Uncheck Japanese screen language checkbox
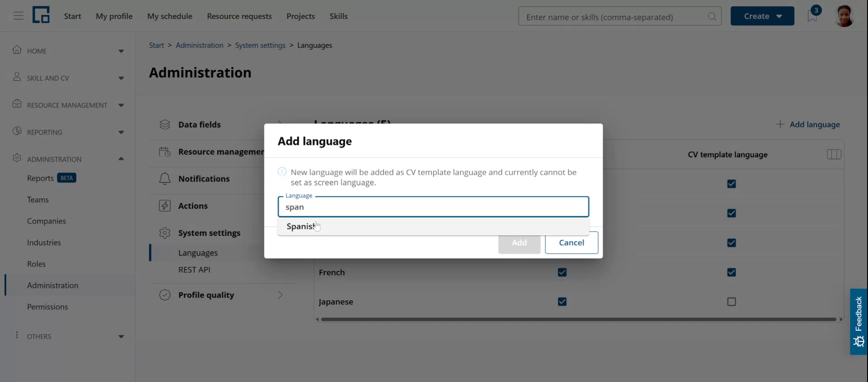 pos(562,302)
